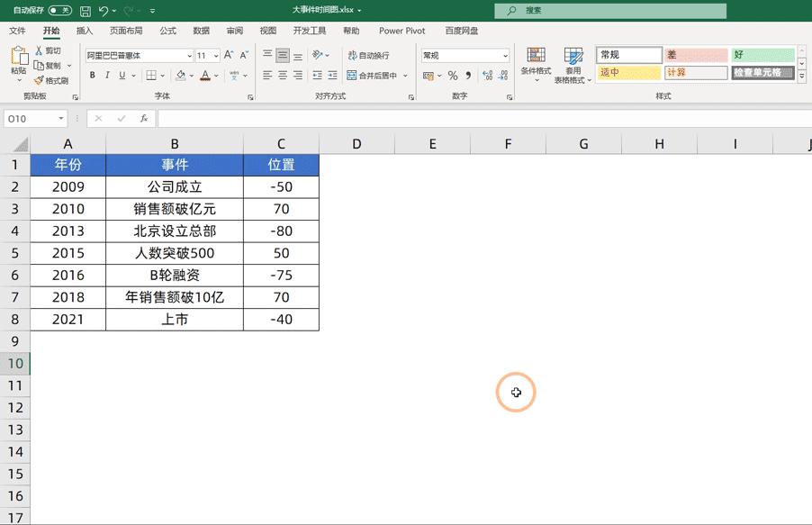
Task: Open the fill color dropdown arrow
Action: tap(190, 75)
